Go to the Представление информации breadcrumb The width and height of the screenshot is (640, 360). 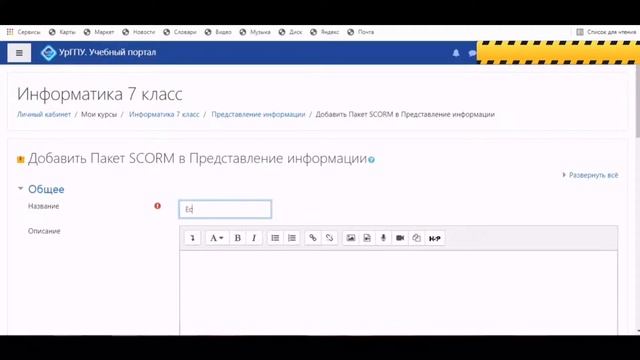[258, 114]
